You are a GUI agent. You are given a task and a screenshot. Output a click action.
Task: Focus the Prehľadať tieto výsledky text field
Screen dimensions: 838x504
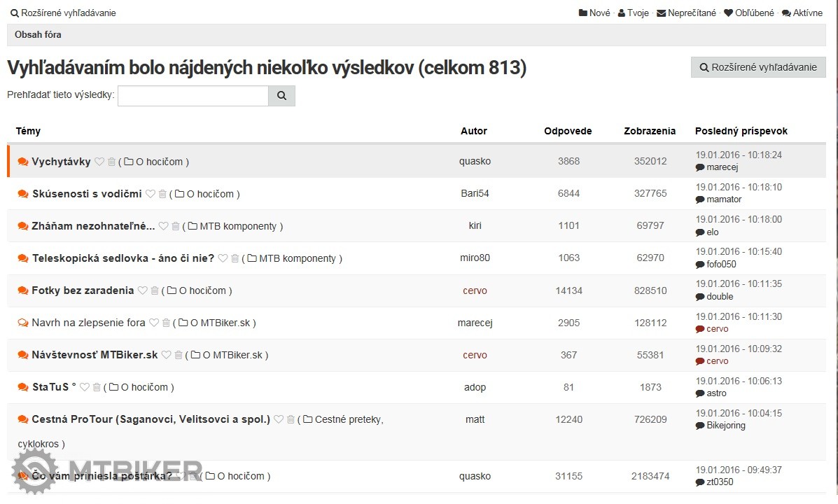pos(193,96)
